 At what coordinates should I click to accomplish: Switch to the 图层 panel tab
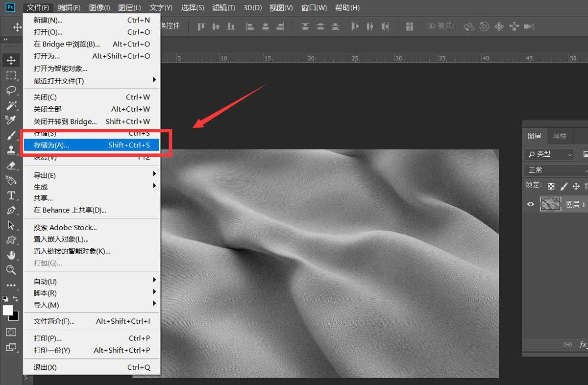(x=534, y=136)
